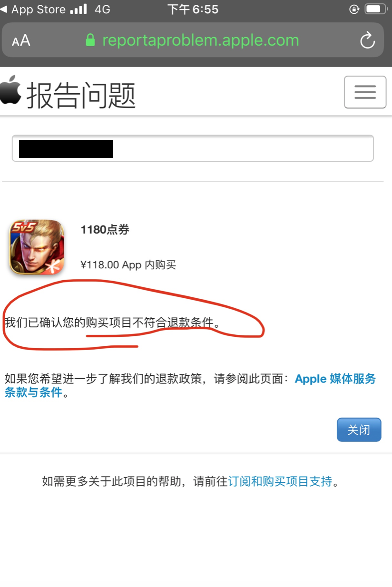Tap the green padlock security icon
This screenshot has height=587, width=392.
click(90, 40)
